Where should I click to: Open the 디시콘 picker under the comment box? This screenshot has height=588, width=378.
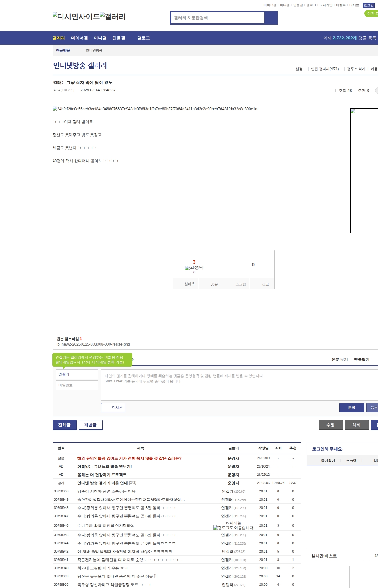[x=113, y=408]
